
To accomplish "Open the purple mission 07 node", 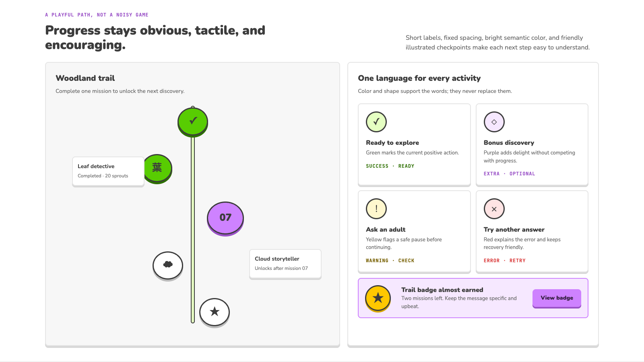I will point(225,218).
